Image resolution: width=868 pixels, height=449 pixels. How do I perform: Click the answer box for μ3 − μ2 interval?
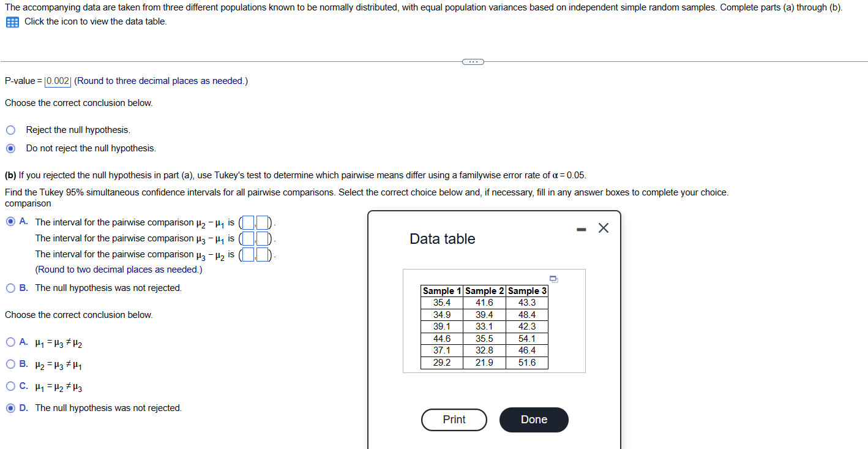(247, 254)
